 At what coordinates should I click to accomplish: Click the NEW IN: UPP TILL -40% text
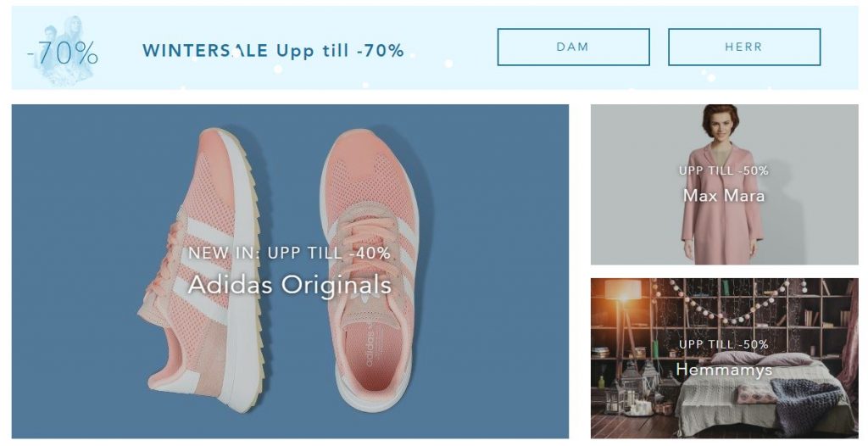[290, 253]
